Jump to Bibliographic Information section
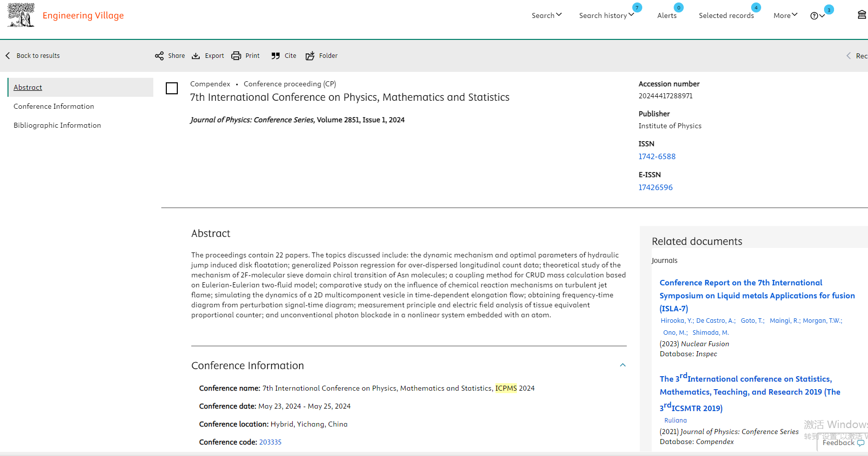The width and height of the screenshot is (868, 456). point(57,125)
